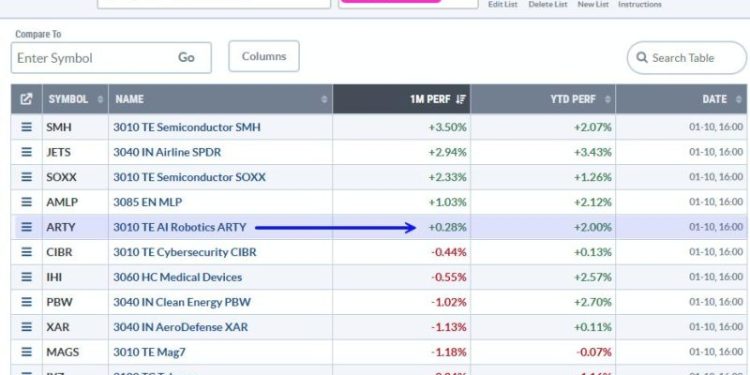Sort table by DATE column
This screenshot has height=375, width=750.
(681, 99)
